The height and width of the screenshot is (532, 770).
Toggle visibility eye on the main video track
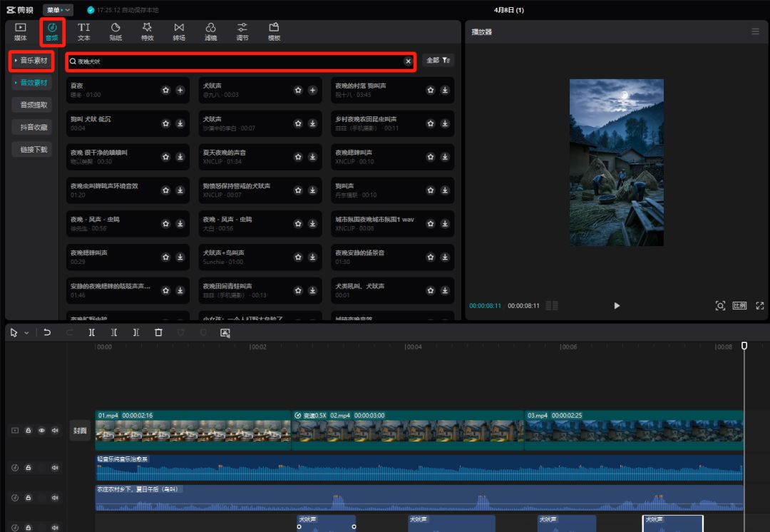[41, 431]
